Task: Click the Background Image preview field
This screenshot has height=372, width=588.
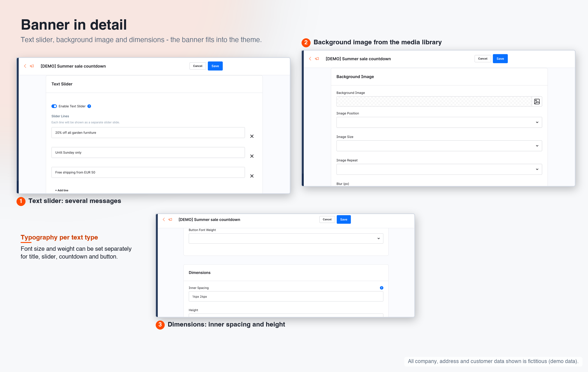Action: [434, 101]
